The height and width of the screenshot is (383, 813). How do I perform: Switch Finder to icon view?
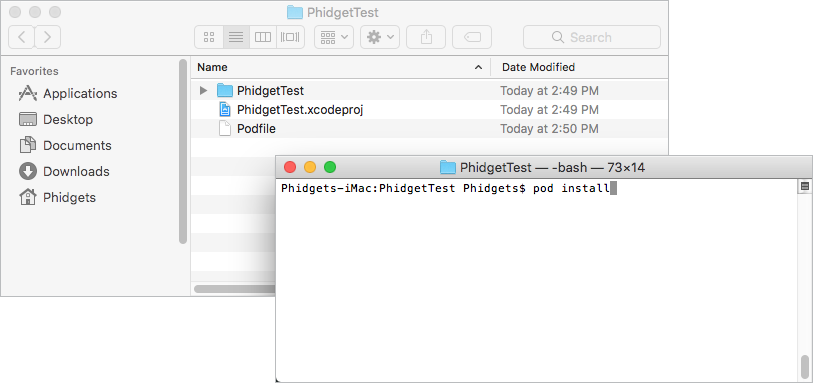[x=209, y=37]
